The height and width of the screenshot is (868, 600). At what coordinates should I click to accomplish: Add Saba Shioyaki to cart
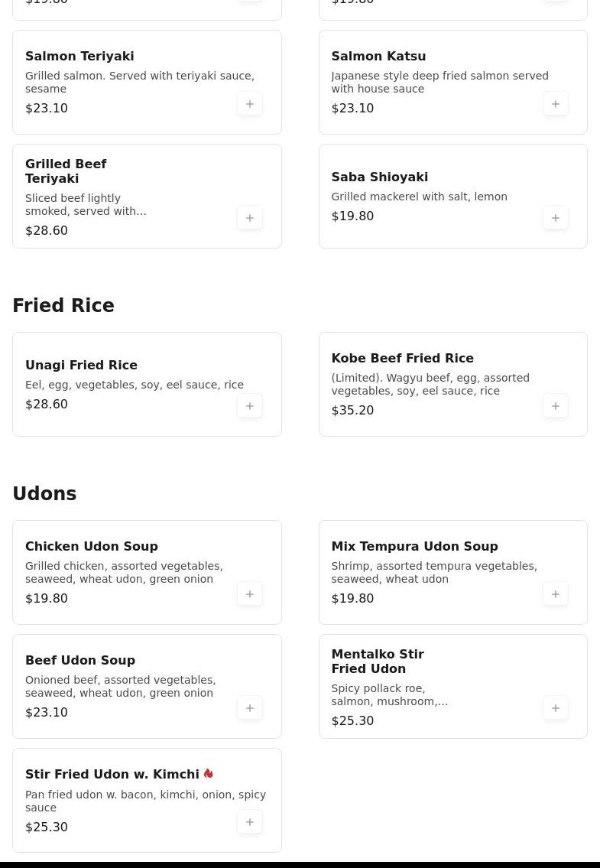click(556, 218)
